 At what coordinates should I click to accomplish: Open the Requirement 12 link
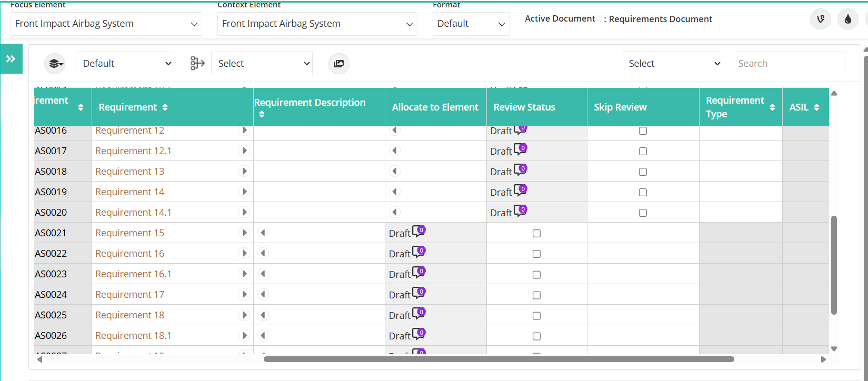click(129, 131)
